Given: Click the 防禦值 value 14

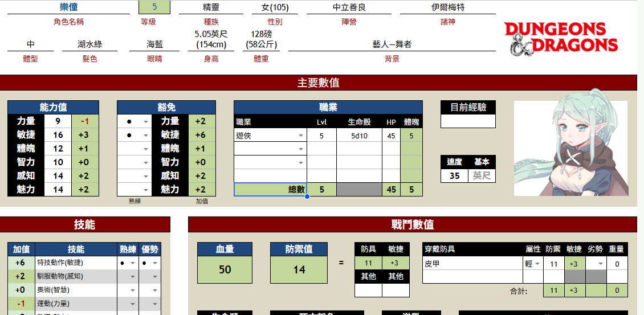Looking at the screenshot, I should pos(299,269).
